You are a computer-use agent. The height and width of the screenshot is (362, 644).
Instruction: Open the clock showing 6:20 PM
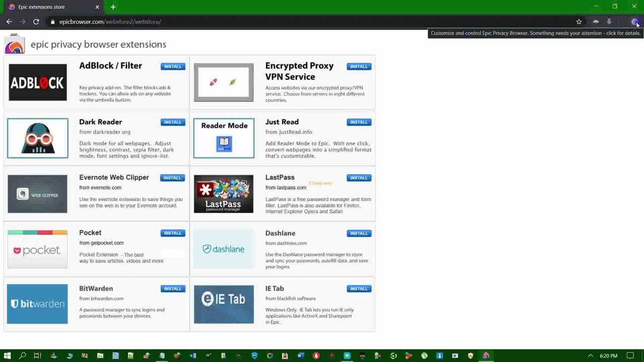[x=608, y=355]
